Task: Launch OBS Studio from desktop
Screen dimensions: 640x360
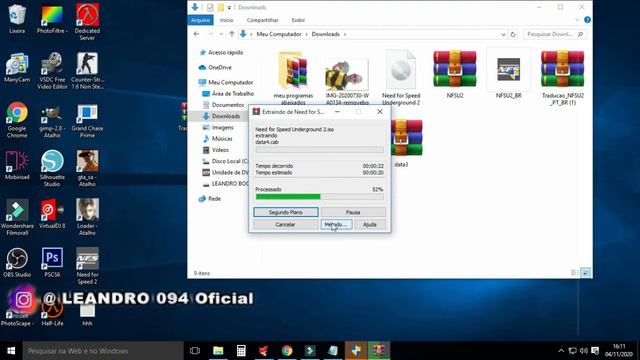Action: [17, 262]
